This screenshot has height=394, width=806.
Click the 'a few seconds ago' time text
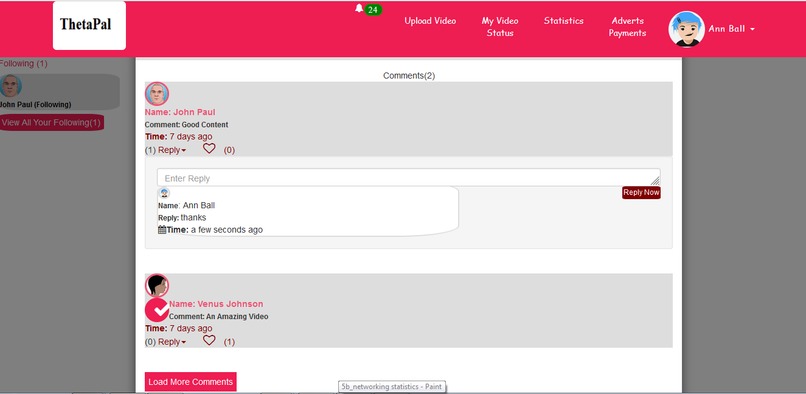click(227, 230)
